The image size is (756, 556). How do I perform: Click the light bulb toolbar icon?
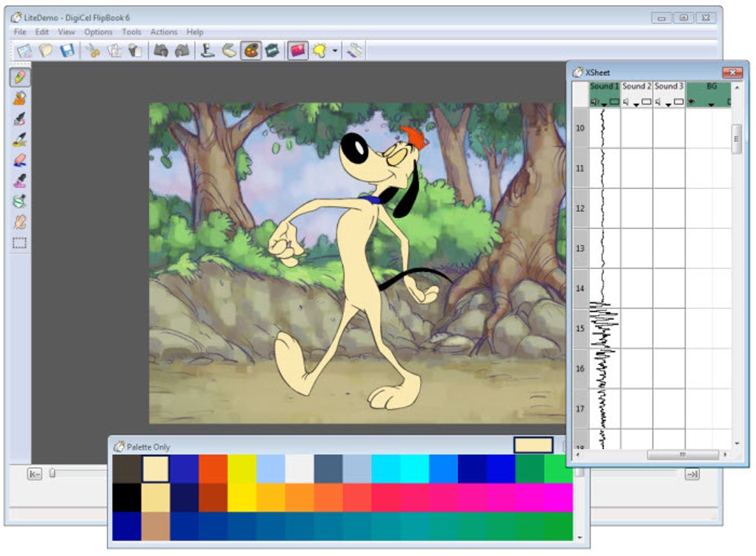[319, 50]
